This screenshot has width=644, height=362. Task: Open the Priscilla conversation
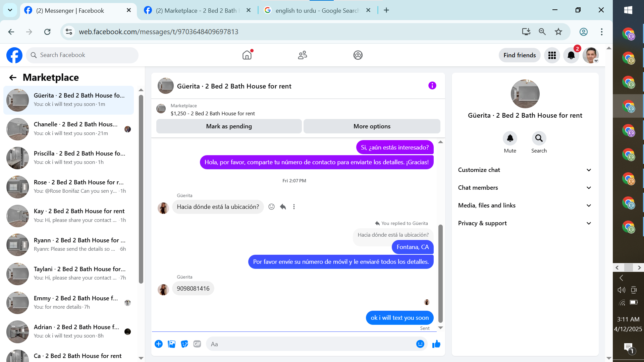pos(69,158)
